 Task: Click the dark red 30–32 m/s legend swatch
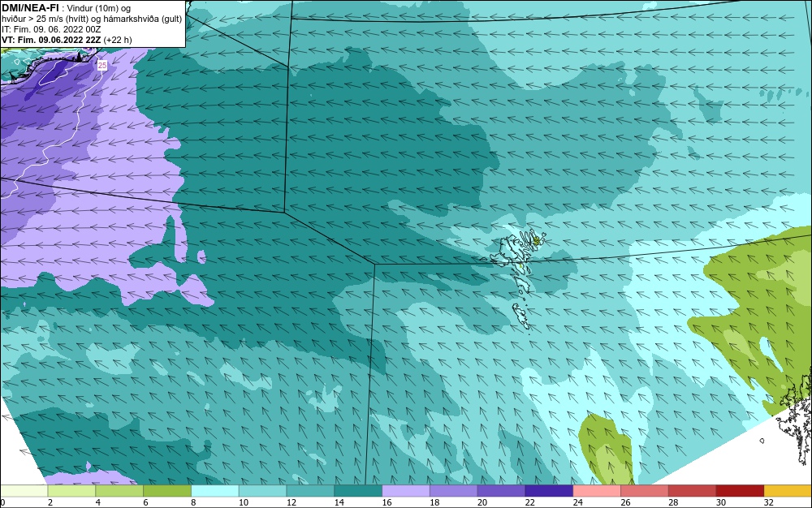click(x=740, y=491)
